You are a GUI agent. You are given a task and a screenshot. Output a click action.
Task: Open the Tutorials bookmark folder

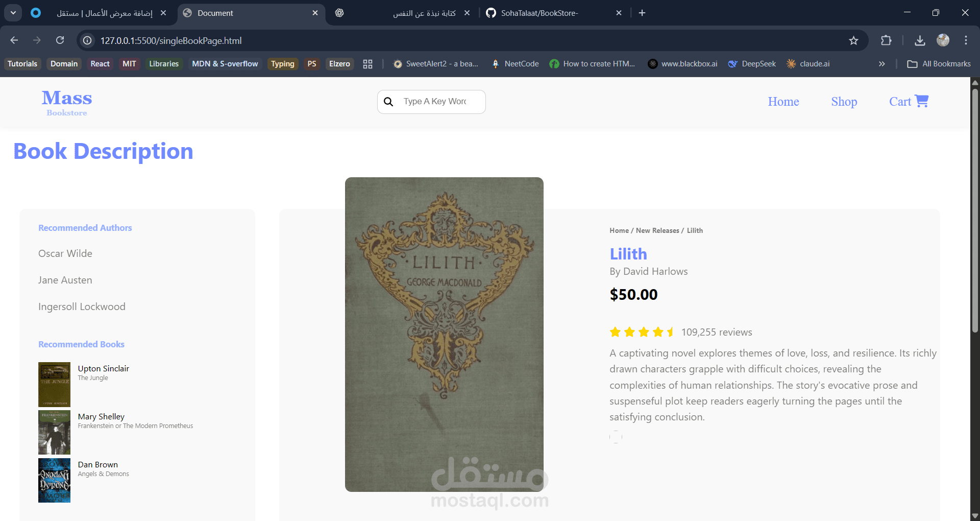(x=22, y=64)
